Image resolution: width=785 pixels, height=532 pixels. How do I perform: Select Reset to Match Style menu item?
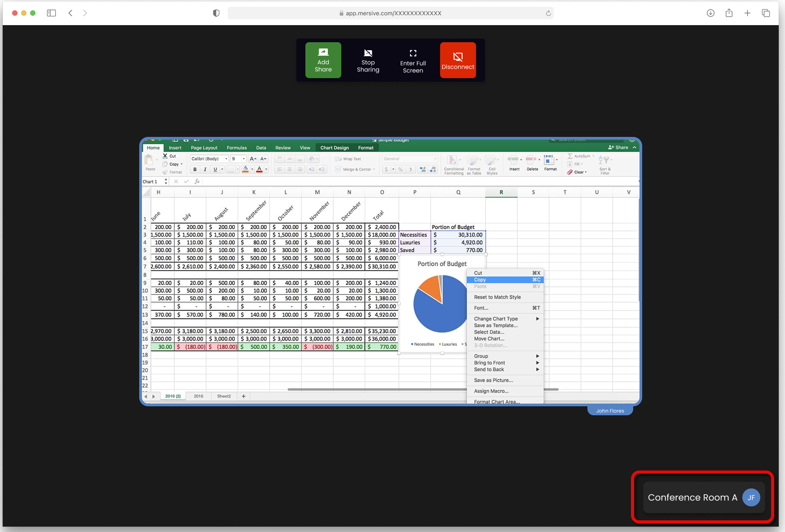coord(505,297)
